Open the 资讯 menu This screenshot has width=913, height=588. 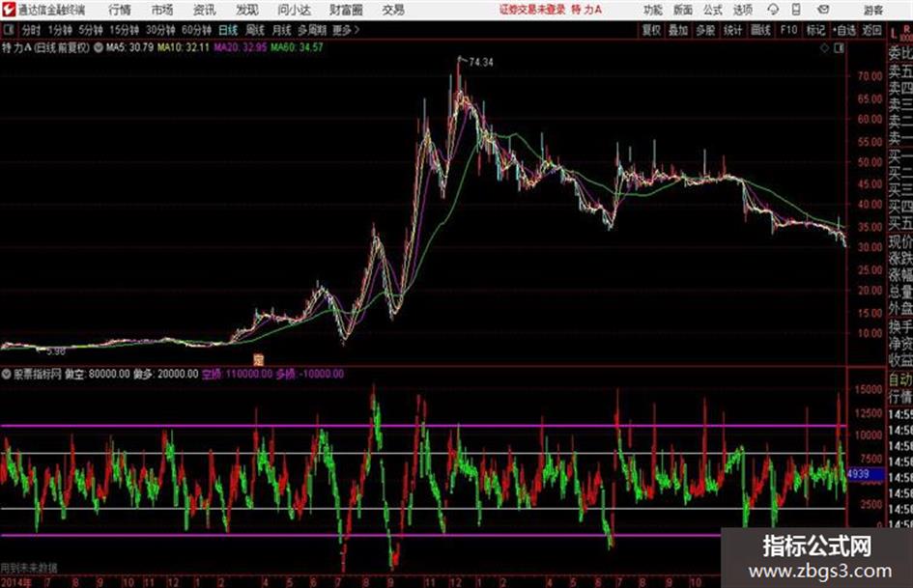[x=204, y=10]
